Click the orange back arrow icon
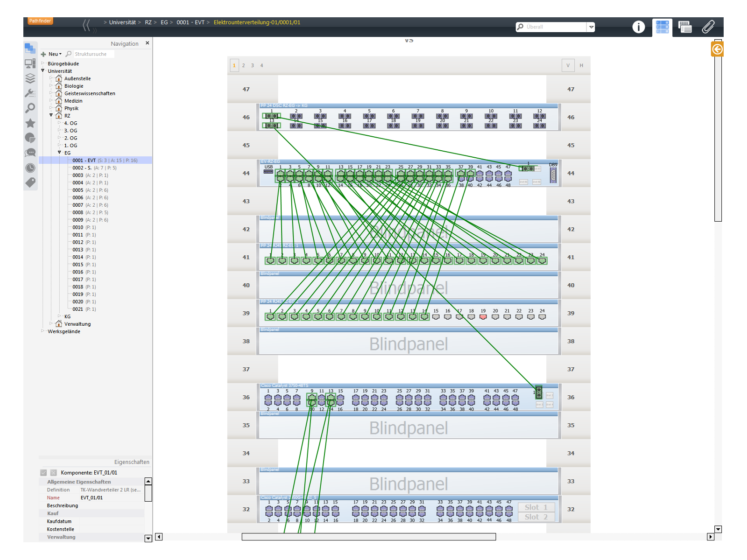 point(718,49)
